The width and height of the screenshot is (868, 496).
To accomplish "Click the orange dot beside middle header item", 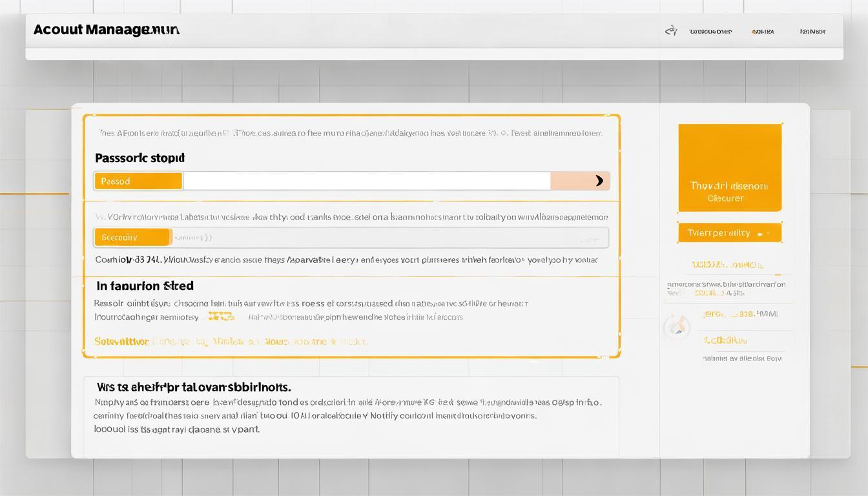I will click(x=753, y=31).
